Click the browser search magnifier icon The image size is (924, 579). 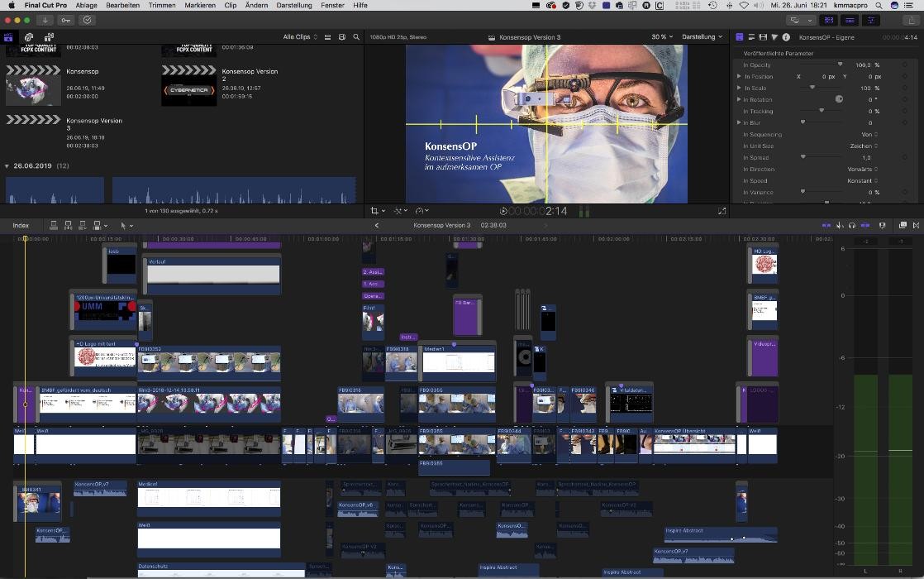pyautogui.click(x=356, y=37)
